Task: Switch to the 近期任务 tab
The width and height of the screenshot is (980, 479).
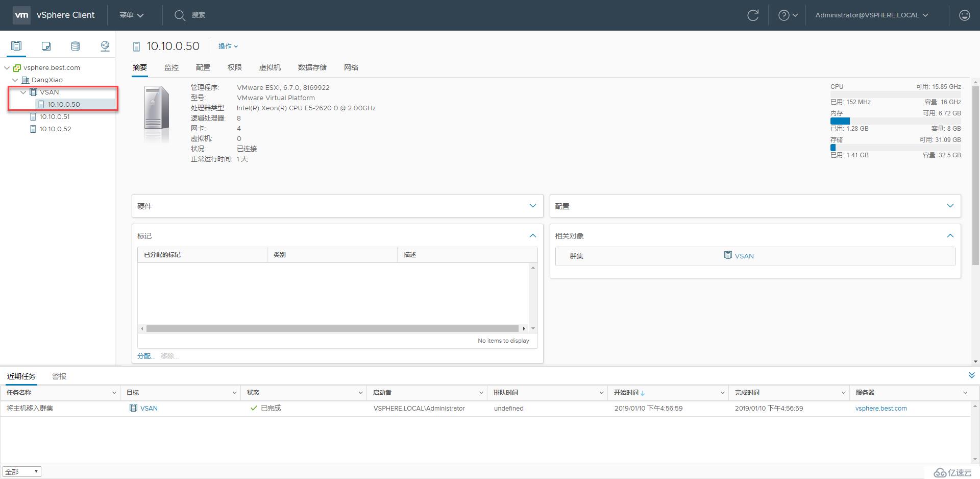Action: tap(21, 376)
